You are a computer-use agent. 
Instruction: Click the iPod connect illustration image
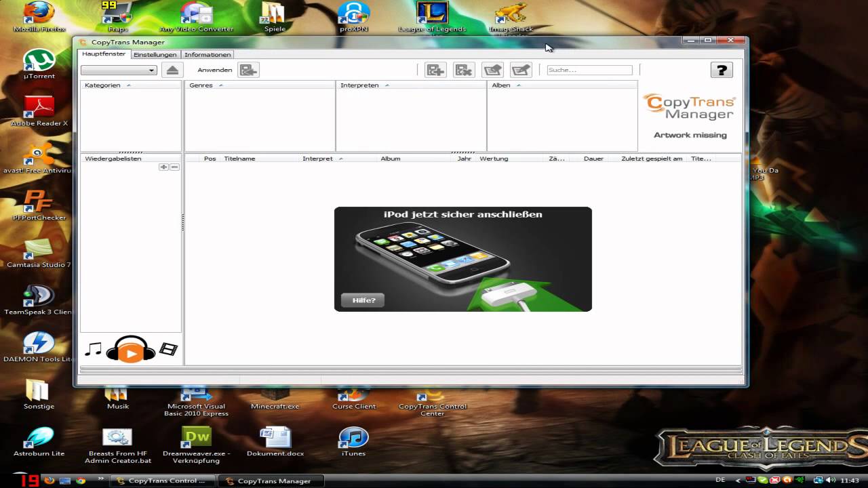click(463, 259)
